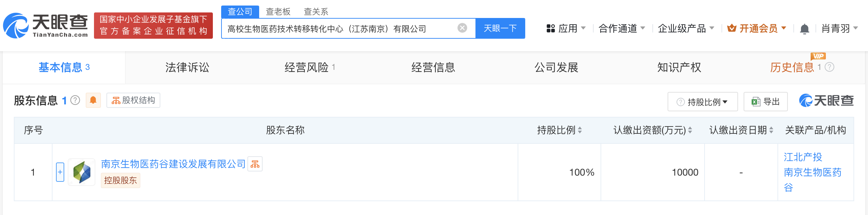Export shareholder data with 导出
The image size is (868, 215).
[x=765, y=102]
